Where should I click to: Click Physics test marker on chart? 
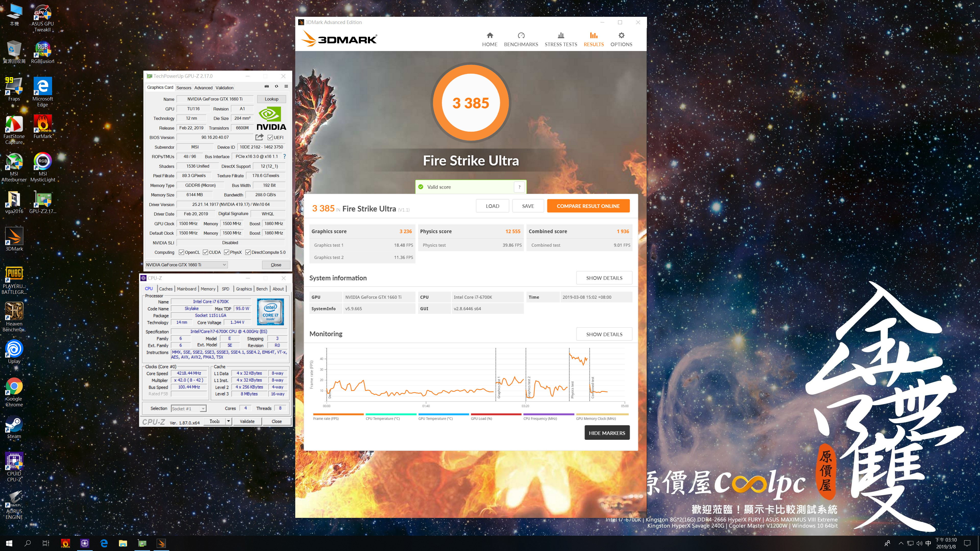point(572,390)
